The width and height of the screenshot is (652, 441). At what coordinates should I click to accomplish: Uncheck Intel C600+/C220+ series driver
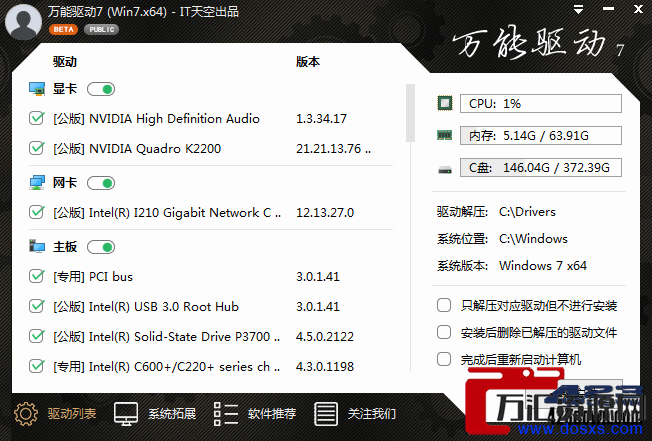point(37,366)
